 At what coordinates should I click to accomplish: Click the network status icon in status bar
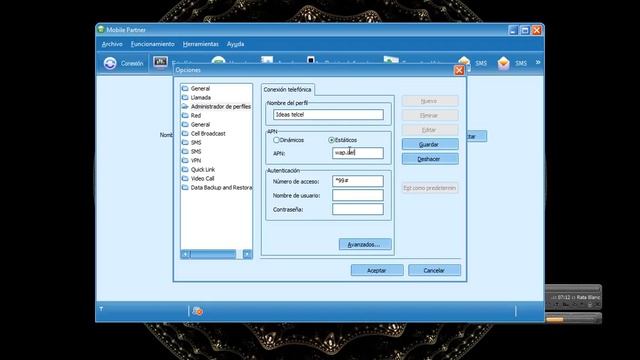click(198, 311)
